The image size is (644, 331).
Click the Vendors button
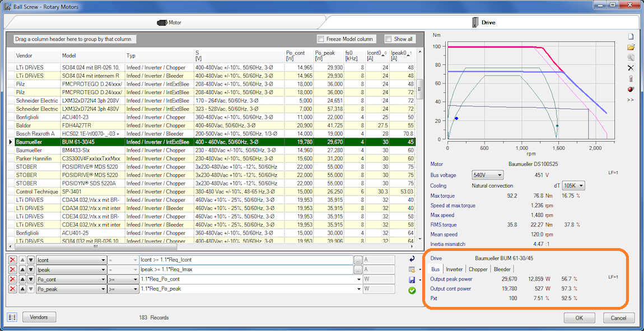[39, 318]
